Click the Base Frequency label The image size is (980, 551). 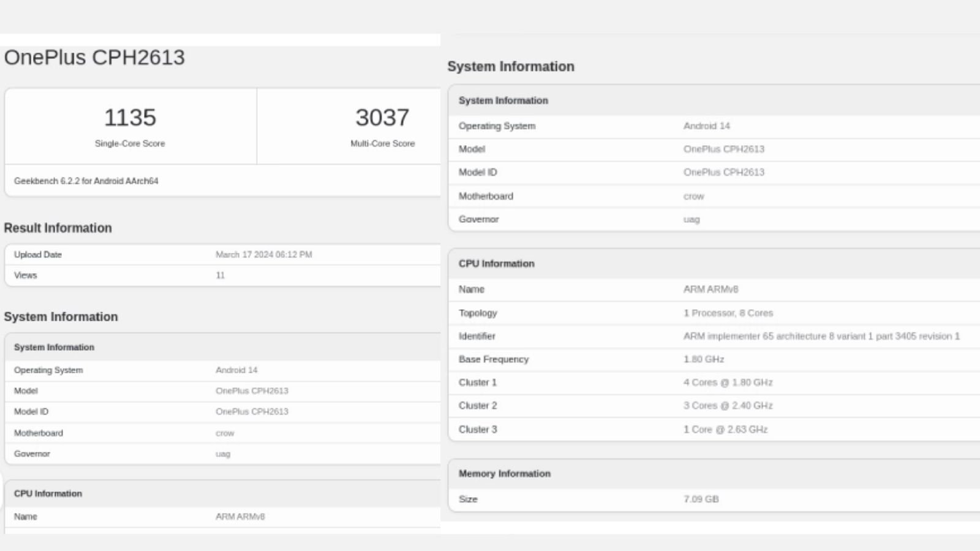[494, 359]
